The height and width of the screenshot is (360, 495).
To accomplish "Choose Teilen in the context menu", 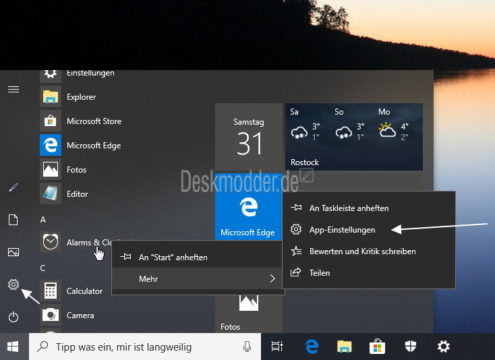I will tap(369, 273).
